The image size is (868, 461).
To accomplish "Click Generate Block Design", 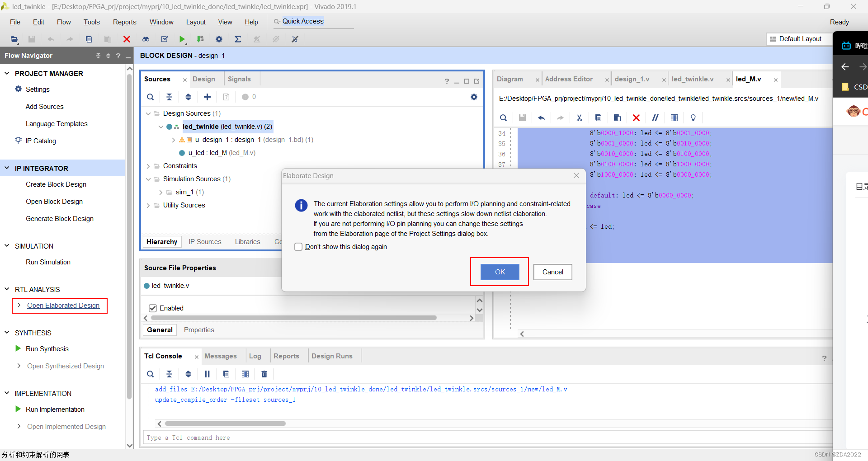I will coord(60,219).
